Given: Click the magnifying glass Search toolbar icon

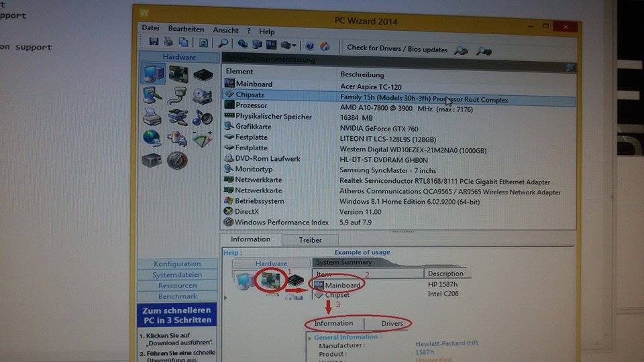Looking at the screenshot, I should tap(223, 43).
